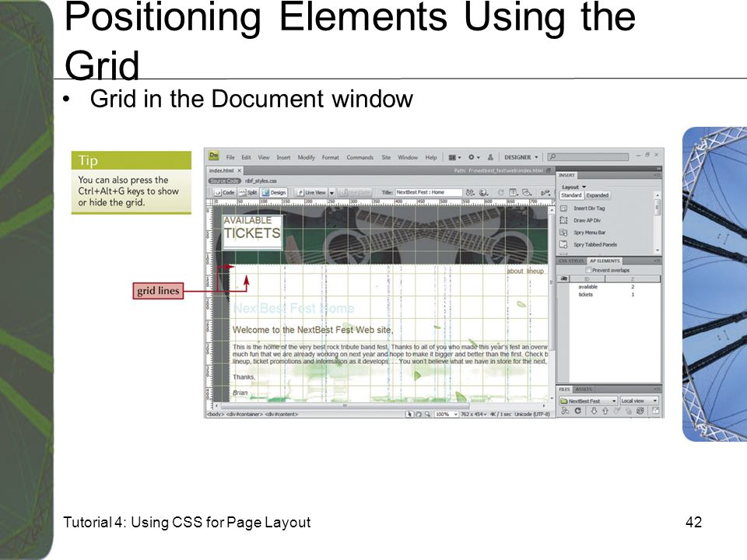Click the Draw AP Div icon
The height and width of the screenshot is (560, 747).
[x=563, y=220]
